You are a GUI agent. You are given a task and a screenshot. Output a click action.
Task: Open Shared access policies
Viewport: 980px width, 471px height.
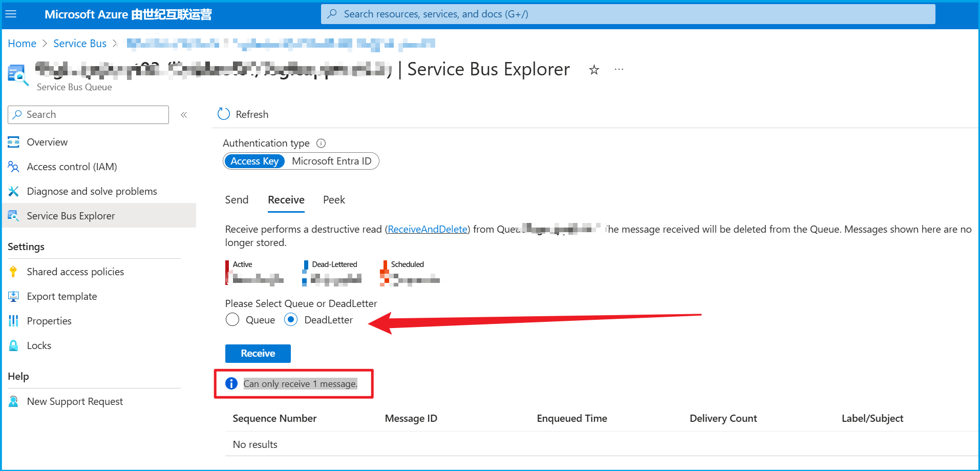[75, 272]
